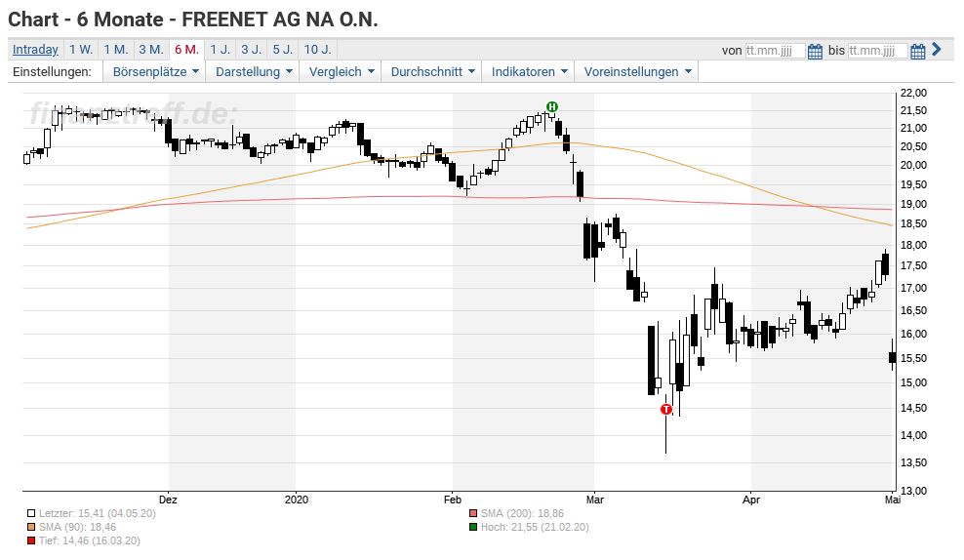This screenshot has height=560, width=964.
Task: Click 'Tief: 14,46 (16.03.20)' legend text
Action: pyautogui.click(x=89, y=540)
